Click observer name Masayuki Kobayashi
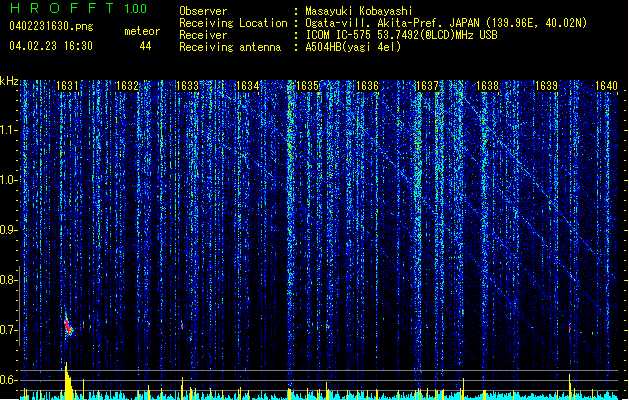Screen dimensions: 629x400 pyautogui.click(x=359, y=11)
